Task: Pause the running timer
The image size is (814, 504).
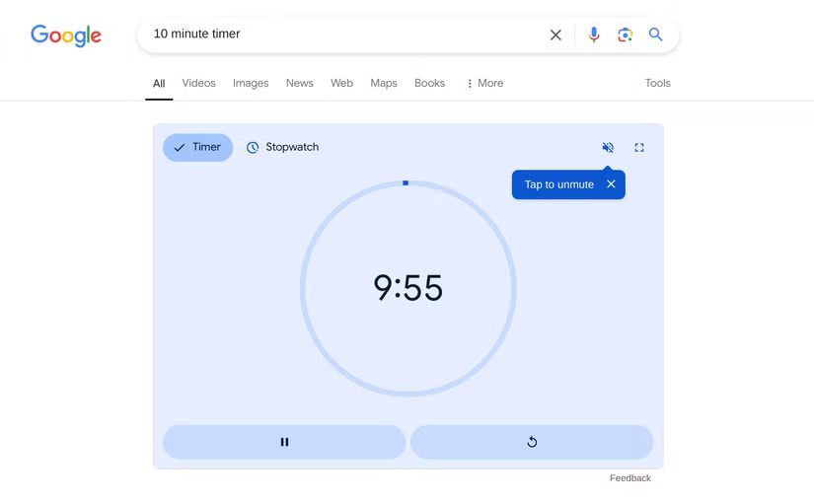Action: click(x=284, y=442)
